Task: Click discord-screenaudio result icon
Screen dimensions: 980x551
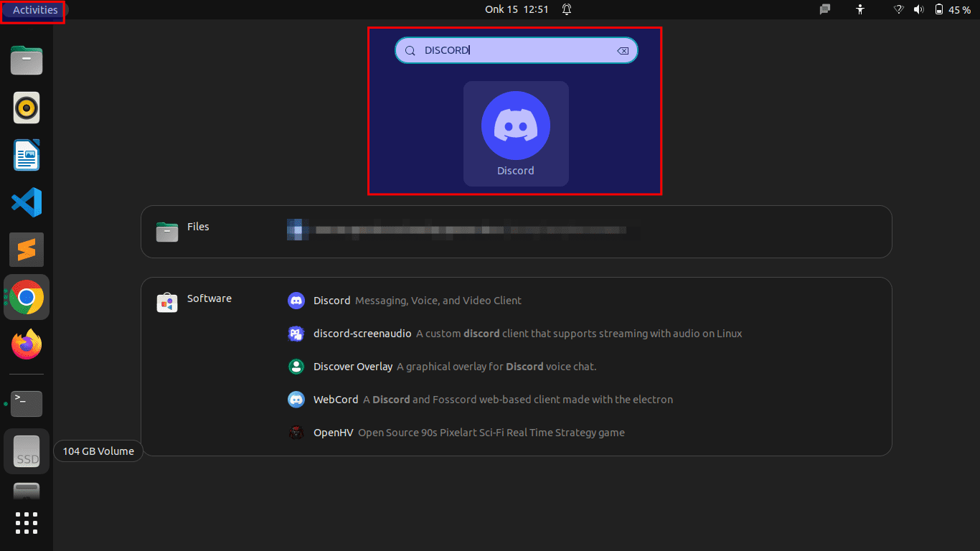Action: (x=296, y=334)
